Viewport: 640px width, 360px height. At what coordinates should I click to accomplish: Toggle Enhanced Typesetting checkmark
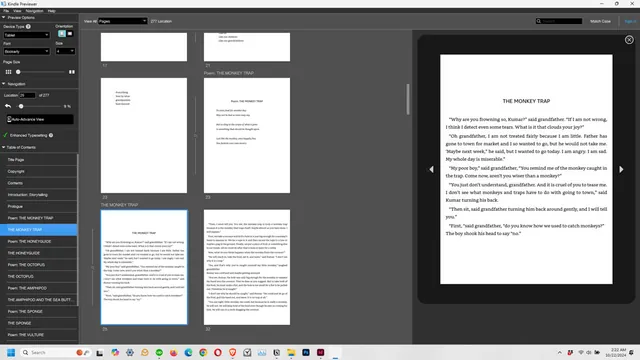tap(5, 135)
